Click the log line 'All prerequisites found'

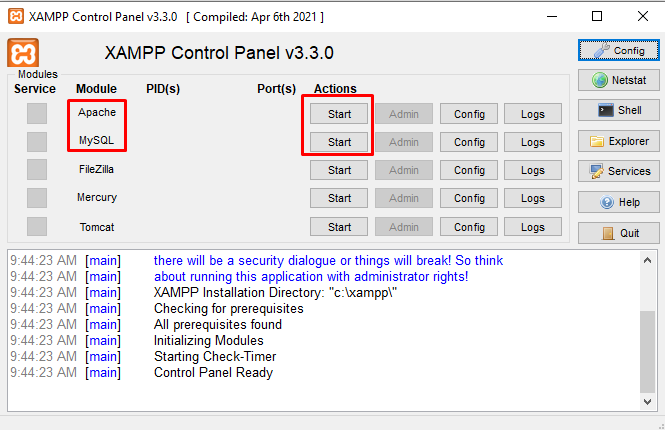[x=218, y=324]
